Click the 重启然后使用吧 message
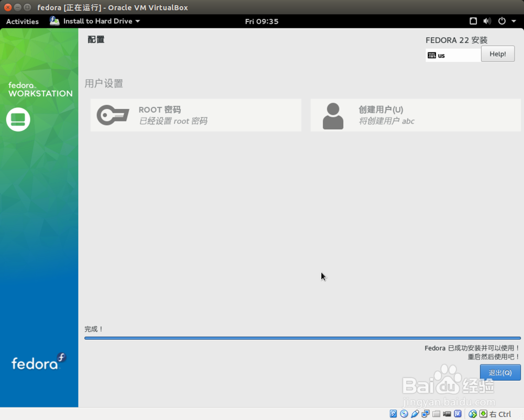The height and width of the screenshot is (420, 524). tap(494, 357)
